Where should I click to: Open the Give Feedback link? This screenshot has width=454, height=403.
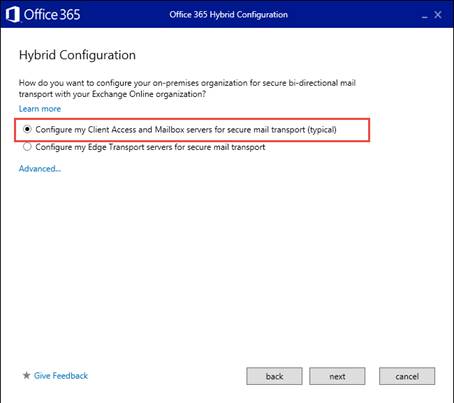[61, 376]
